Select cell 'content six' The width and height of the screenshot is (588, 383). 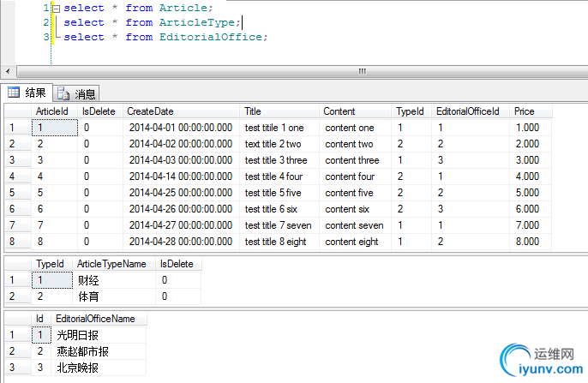[x=355, y=209]
